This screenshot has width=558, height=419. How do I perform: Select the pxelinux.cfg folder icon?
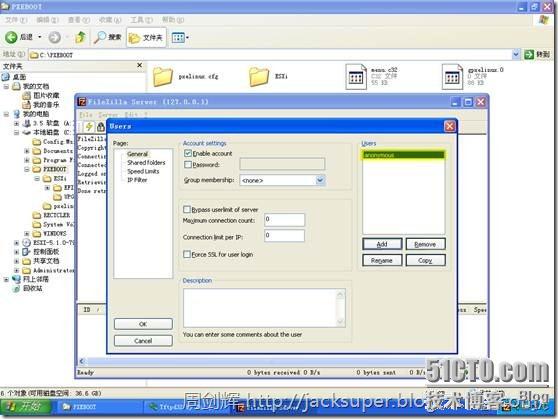[x=163, y=76]
